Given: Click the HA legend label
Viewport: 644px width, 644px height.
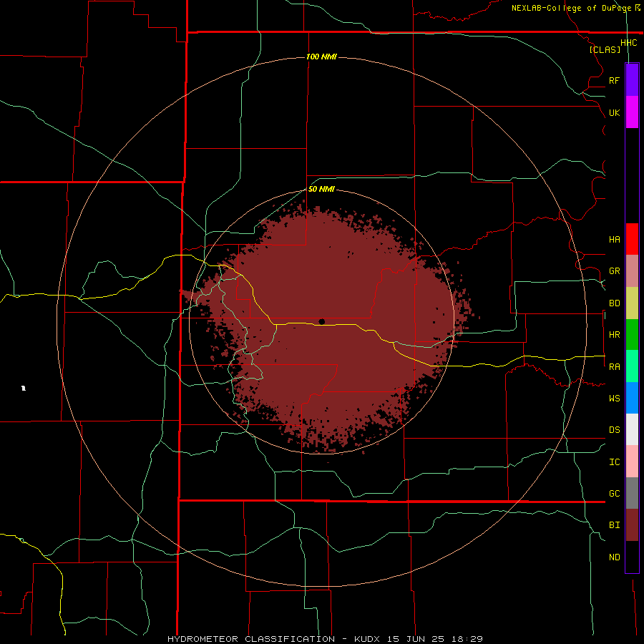Looking at the screenshot, I should (614, 240).
